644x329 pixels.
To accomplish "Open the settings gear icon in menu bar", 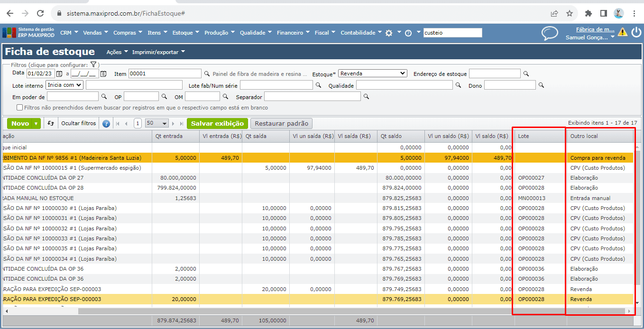I will pyautogui.click(x=389, y=33).
